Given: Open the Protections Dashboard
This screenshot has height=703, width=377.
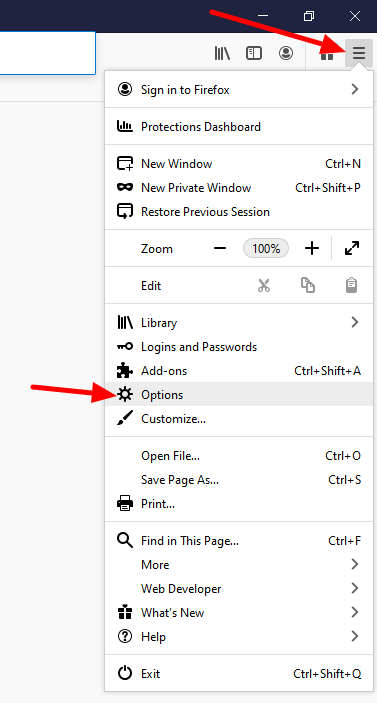Looking at the screenshot, I should (239, 127).
